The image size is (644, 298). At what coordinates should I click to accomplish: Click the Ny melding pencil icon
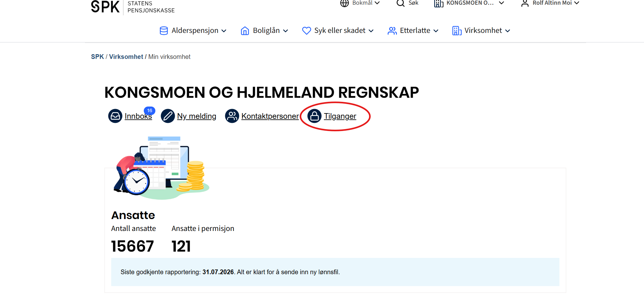click(x=168, y=116)
